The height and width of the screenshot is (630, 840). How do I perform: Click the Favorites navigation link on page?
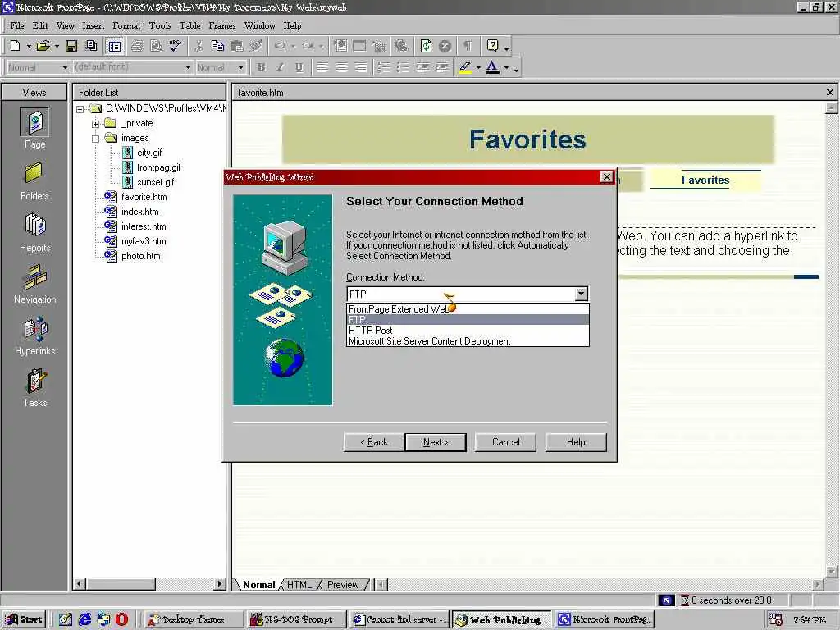705,180
